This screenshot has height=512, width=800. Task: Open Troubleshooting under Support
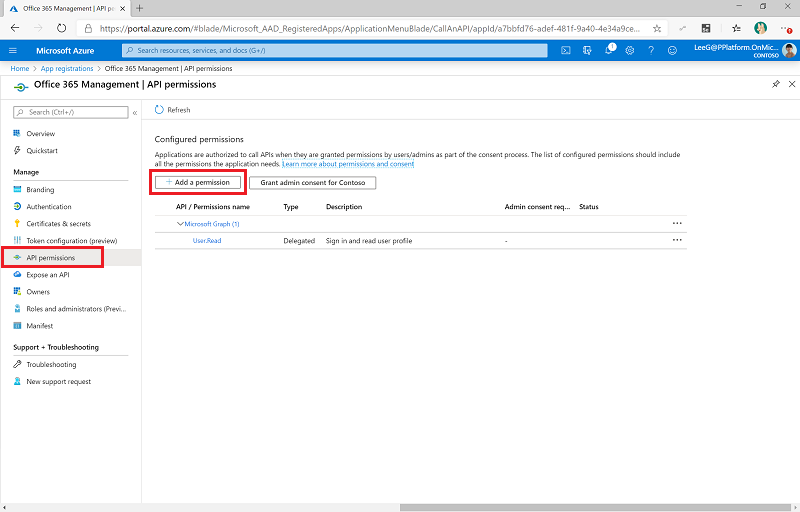(x=52, y=364)
